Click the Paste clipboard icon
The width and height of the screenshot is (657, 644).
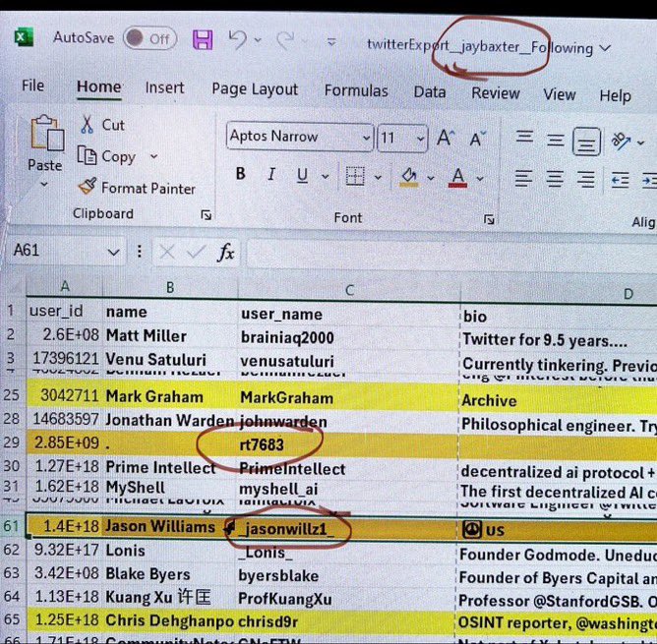tap(46, 133)
